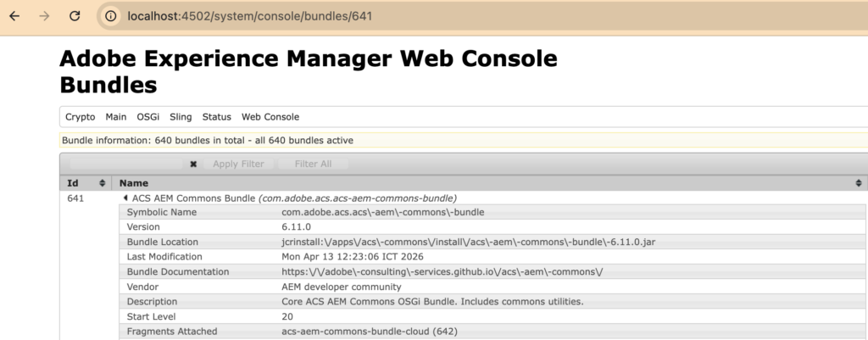Screen dimensions: 868x340
Task: Open the site information icon in address bar
Action: pos(111,16)
